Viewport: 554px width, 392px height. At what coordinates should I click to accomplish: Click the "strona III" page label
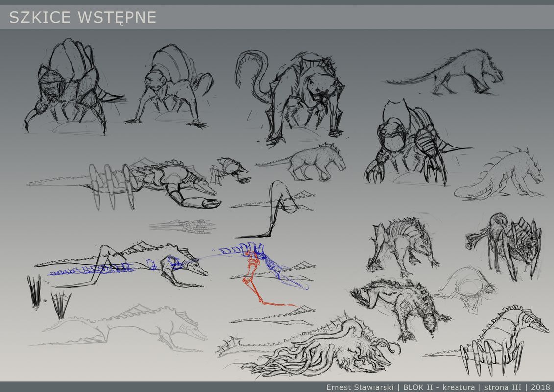click(503, 387)
